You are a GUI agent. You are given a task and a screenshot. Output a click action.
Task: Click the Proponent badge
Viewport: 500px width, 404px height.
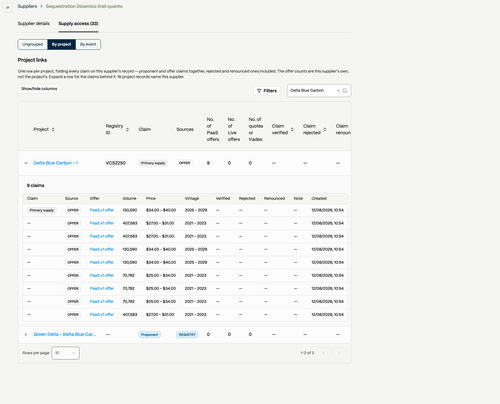coord(149,335)
